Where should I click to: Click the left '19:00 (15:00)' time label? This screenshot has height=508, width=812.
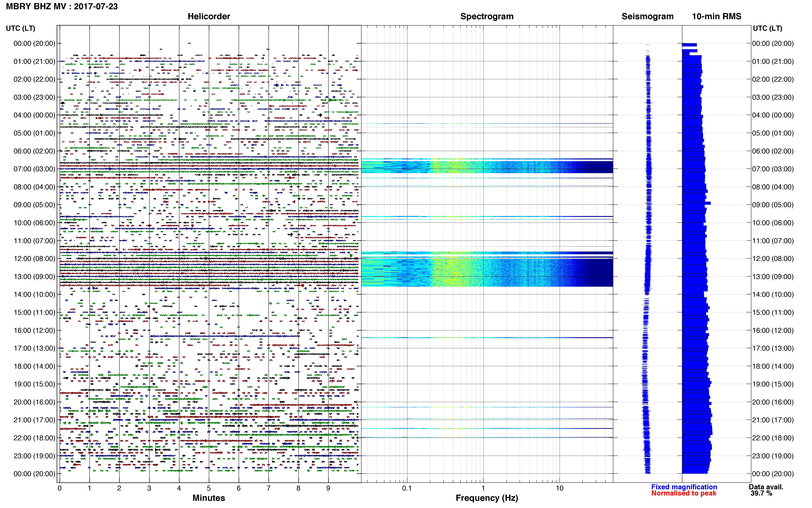tap(34, 384)
